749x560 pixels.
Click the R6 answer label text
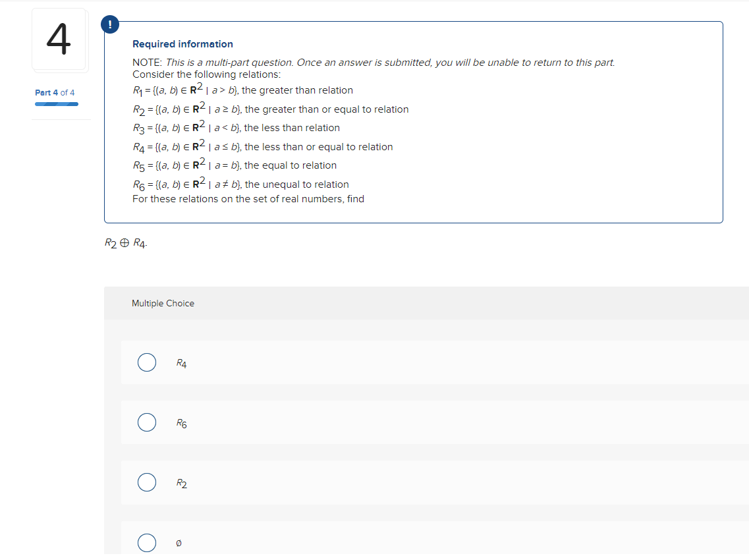coord(181,423)
